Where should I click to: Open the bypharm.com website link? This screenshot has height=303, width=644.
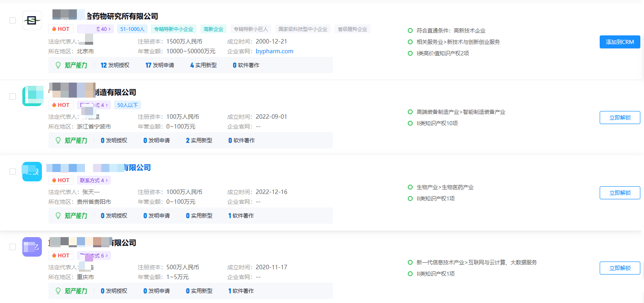[274, 51]
